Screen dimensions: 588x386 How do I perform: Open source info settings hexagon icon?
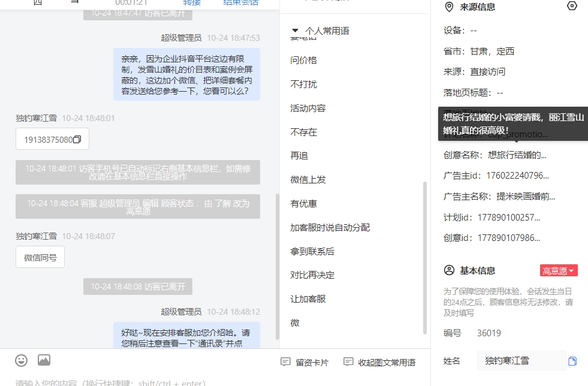[x=572, y=6]
